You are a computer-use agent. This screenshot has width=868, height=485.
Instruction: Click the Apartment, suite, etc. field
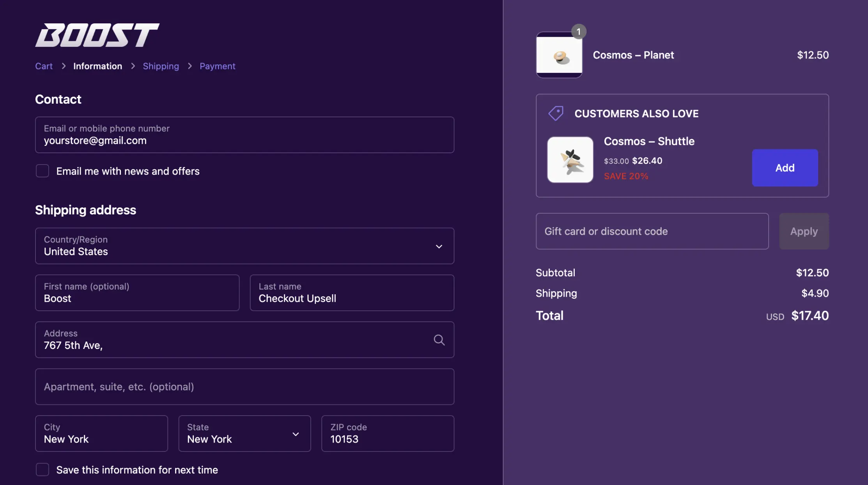(x=244, y=387)
